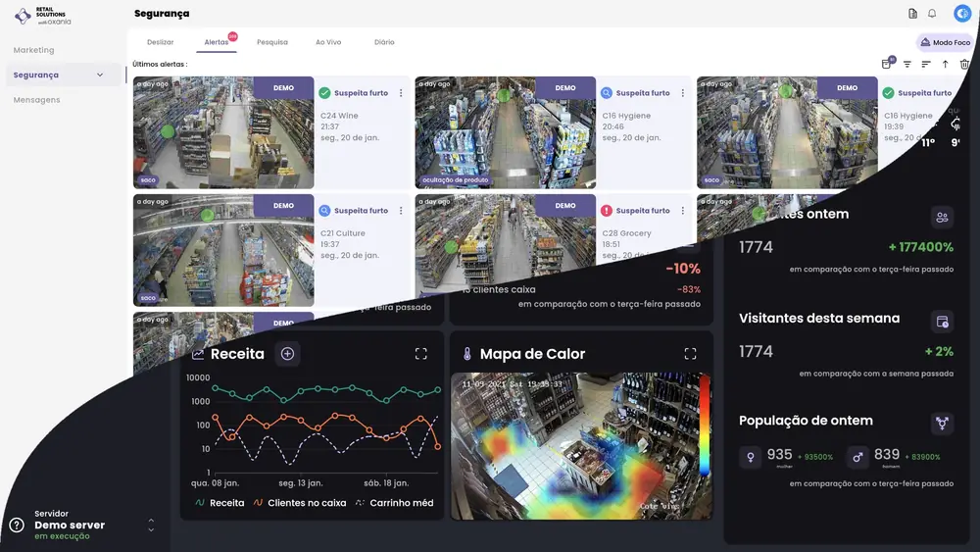Switch to the Ao Vivo tab
The height and width of the screenshot is (552, 980).
tap(328, 42)
